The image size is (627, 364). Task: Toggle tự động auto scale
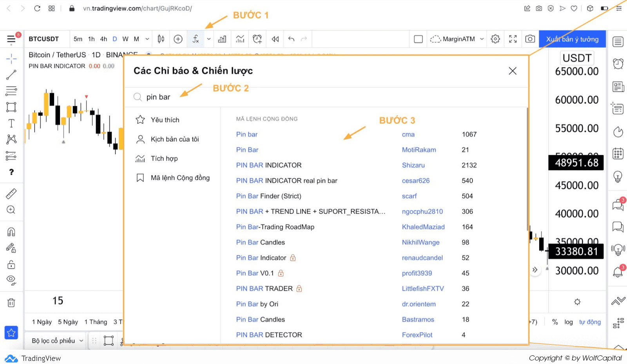click(590, 322)
